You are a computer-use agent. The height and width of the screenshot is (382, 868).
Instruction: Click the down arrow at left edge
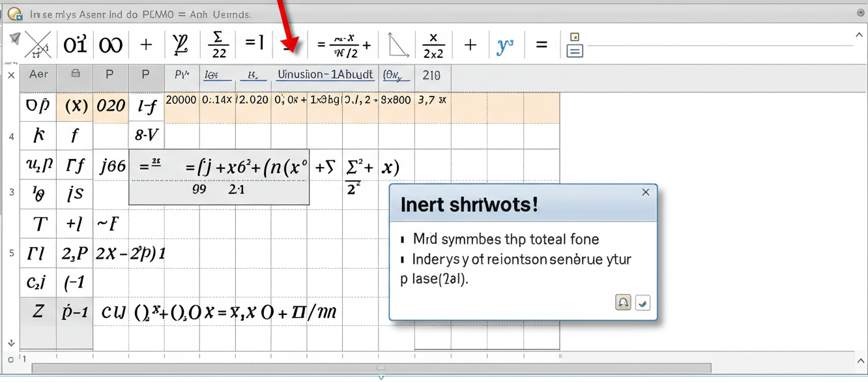tap(11, 343)
